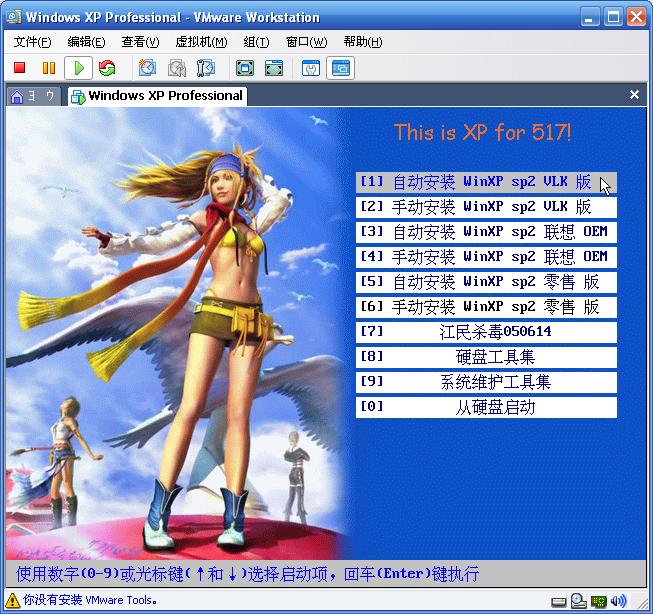
Task: Click the sound speaker status bar icon
Action: [618, 601]
